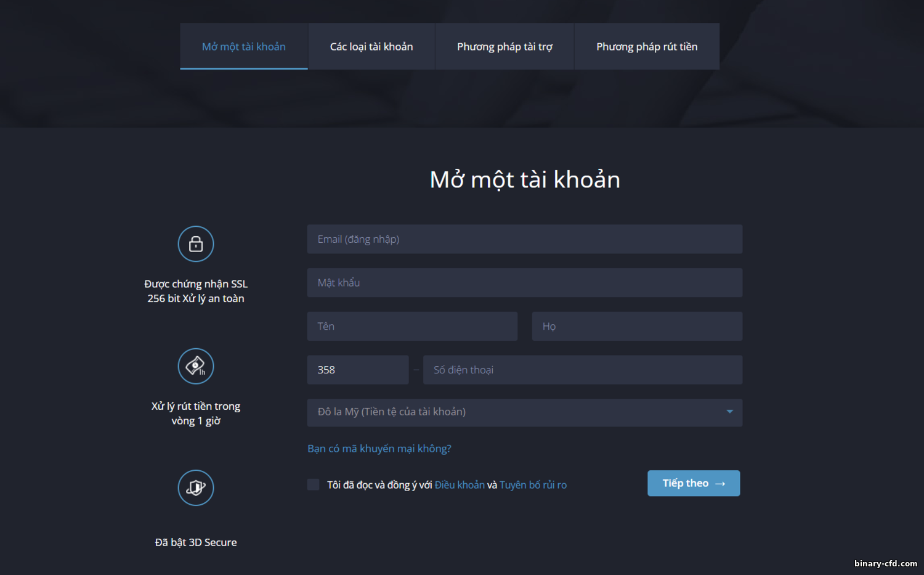Open the Đô la Mỹ currency dropdown

click(x=525, y=412)
